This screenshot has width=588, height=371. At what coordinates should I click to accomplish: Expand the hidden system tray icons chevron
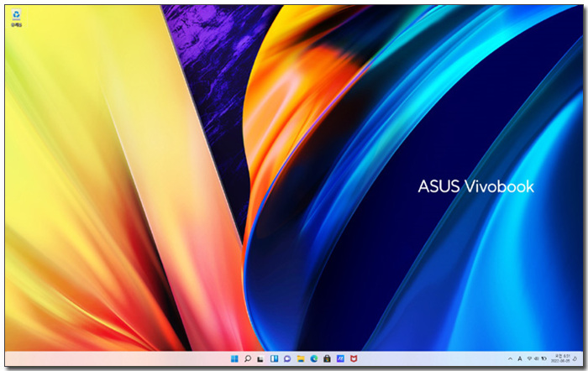pos(510,358)
